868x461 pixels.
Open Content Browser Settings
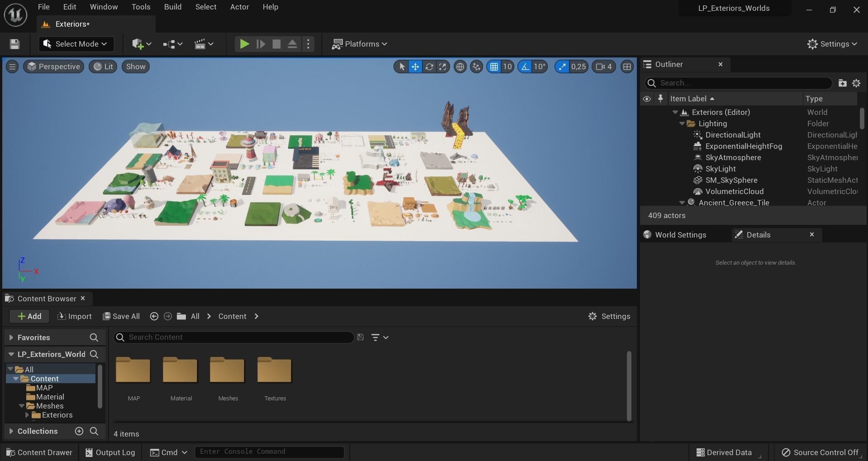coord(609,316)
